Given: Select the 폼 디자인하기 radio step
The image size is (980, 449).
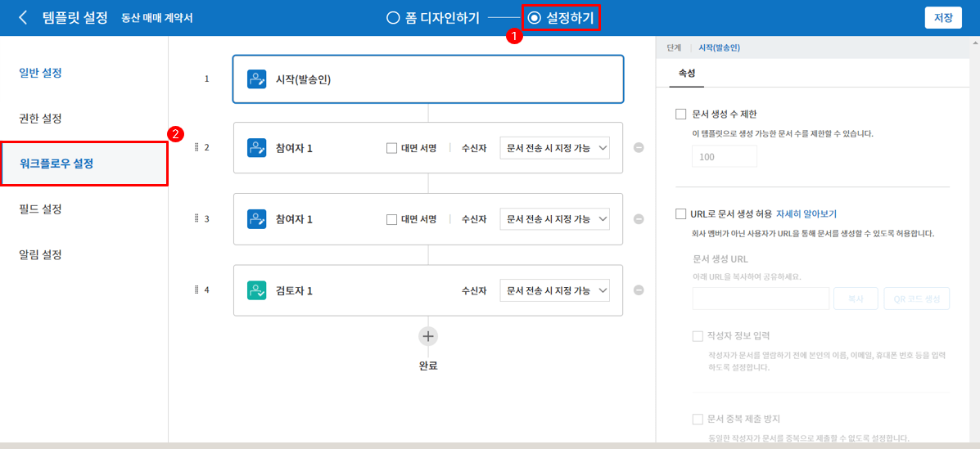Looking at the screenshot, I should click(393, 17).
